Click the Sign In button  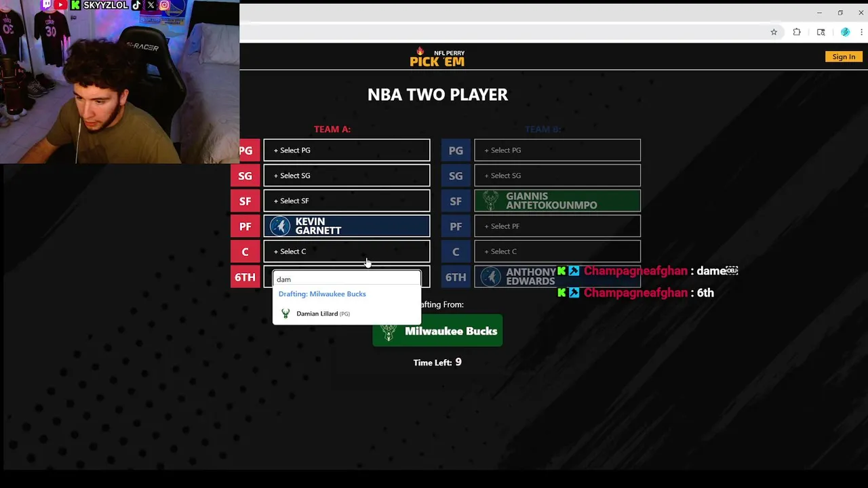[x=844, y=57]
